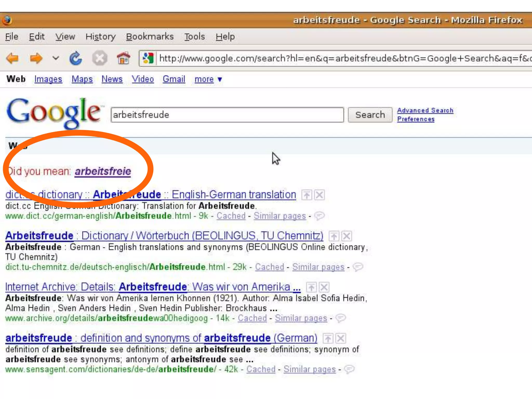This screenshot has height=399, width=532.
Task: Go to Home page icon
Action: (x=123, y=58)
